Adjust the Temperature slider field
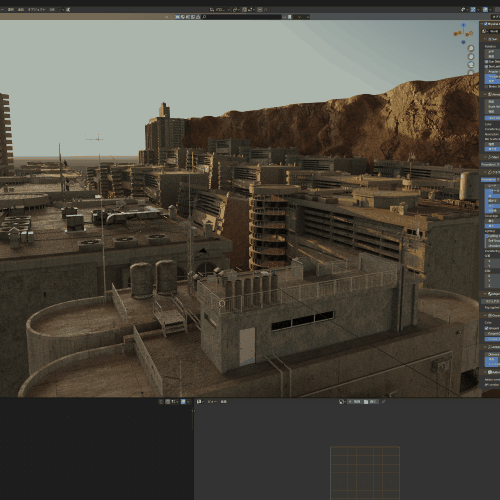Image resolution: width=500 pixels, height=500 pixels. click(492, 76)
